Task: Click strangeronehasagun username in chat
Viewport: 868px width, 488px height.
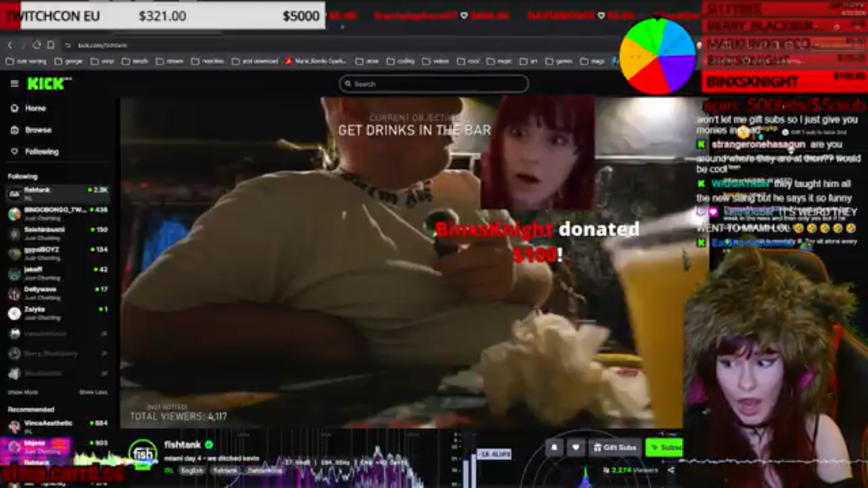Action: pos(758,145)
